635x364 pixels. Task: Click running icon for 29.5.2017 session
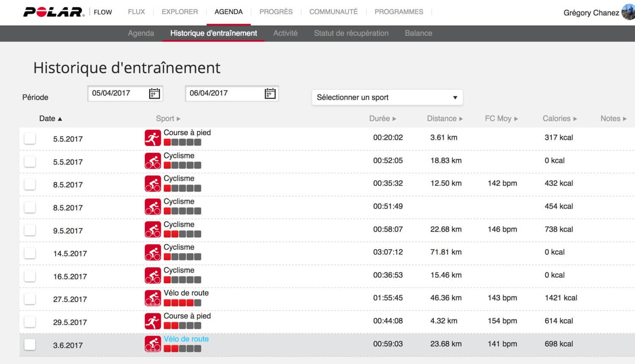153,321
